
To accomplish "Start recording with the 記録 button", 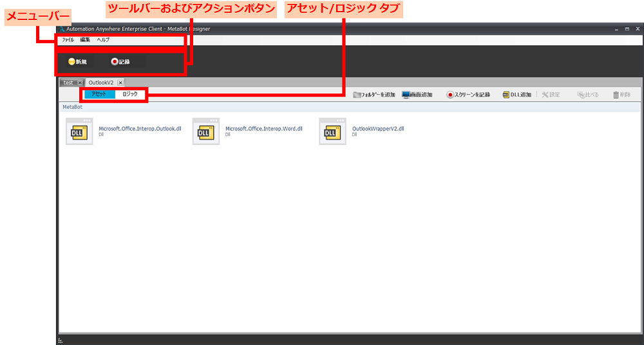I will (x=121, y=62).
